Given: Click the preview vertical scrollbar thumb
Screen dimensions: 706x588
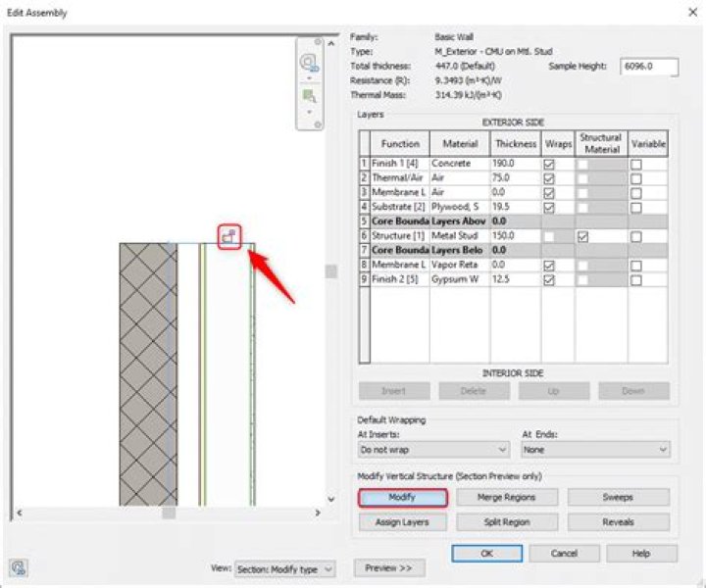Looking at the screenshot, I should pos(331,271).
